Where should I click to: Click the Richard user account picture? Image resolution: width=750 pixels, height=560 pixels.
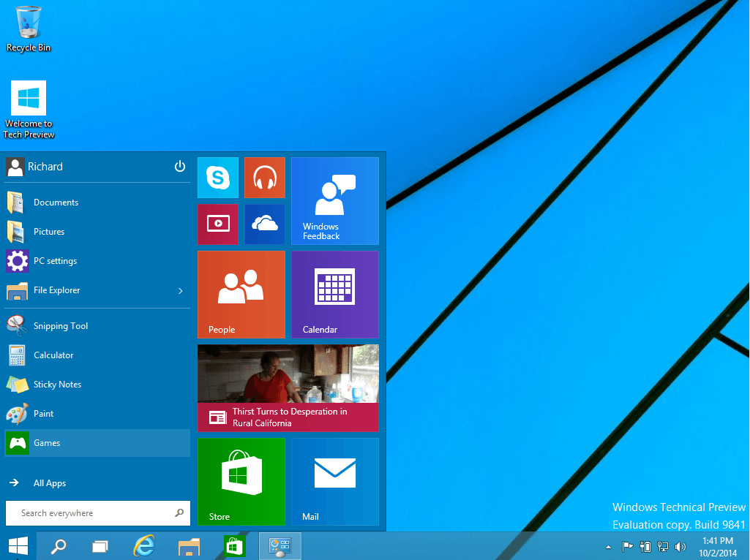point(15,167)
